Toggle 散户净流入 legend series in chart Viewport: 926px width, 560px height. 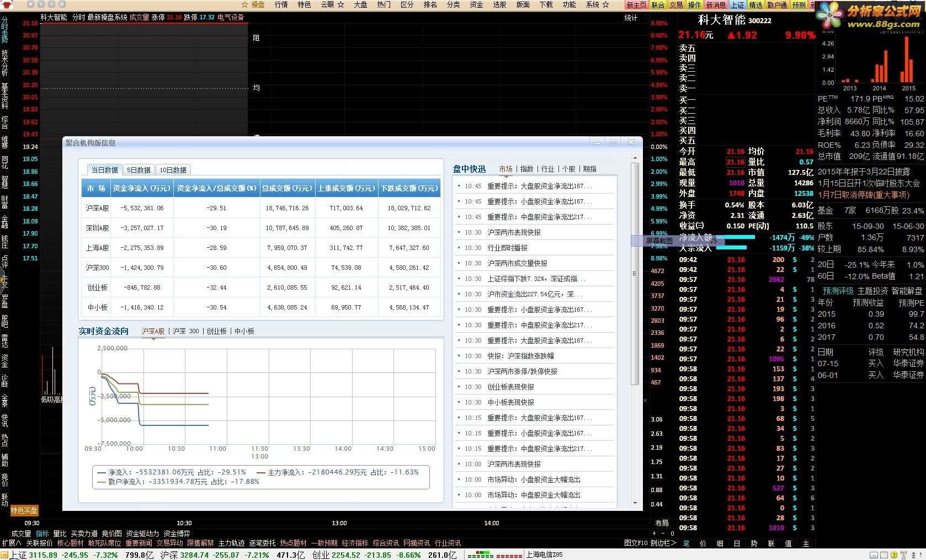(178, 482)
